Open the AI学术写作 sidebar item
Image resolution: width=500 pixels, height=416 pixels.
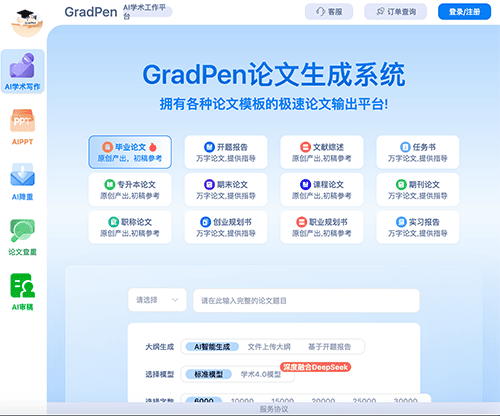point(23,72)
